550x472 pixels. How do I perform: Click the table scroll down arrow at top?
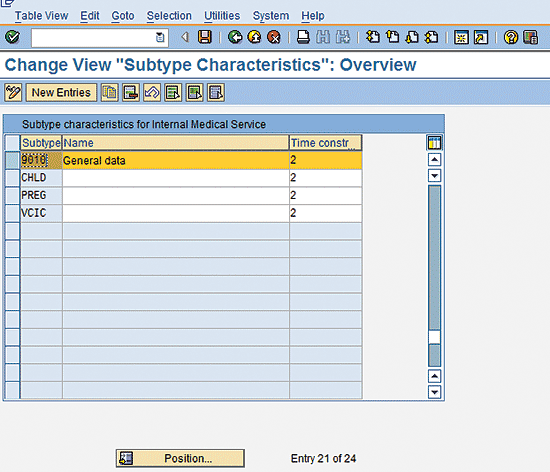tap(434, 175)
